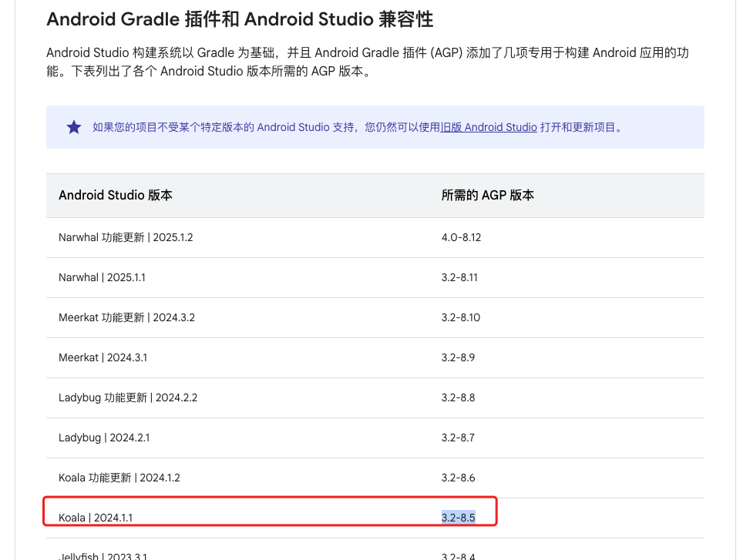This screenshot has height=560, width=740.
Task: Select the Ladybug | 2024.2.1 row label
Action: point(104,438)
